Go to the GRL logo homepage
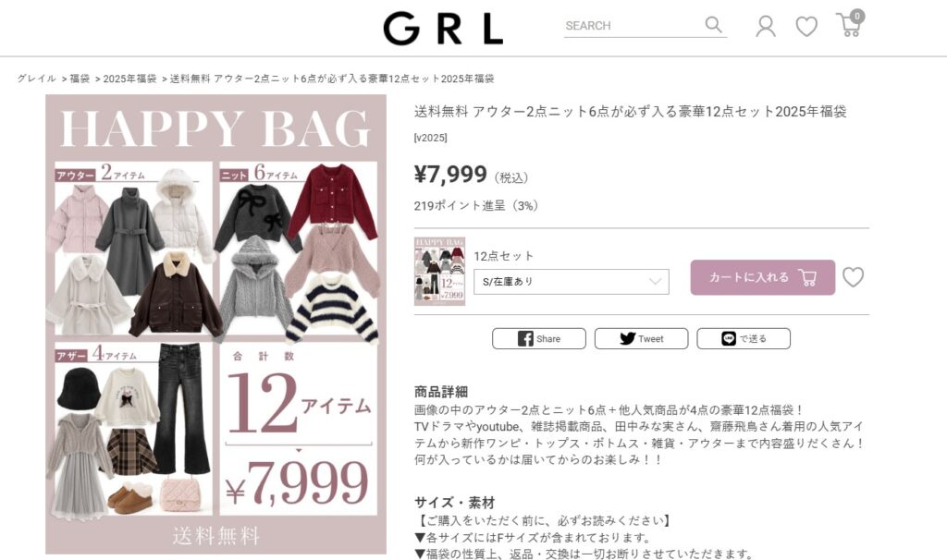947x560 pixels. [x=443, y=29]
